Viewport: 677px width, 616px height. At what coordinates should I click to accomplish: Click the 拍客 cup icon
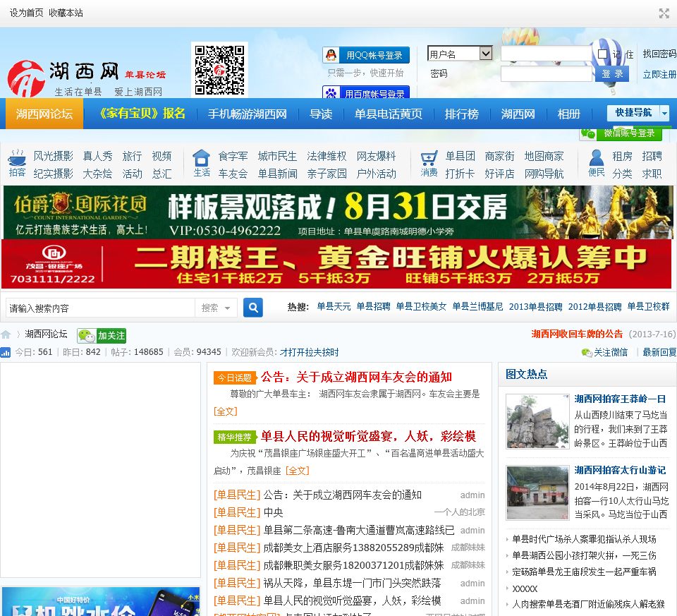point(17,157)
